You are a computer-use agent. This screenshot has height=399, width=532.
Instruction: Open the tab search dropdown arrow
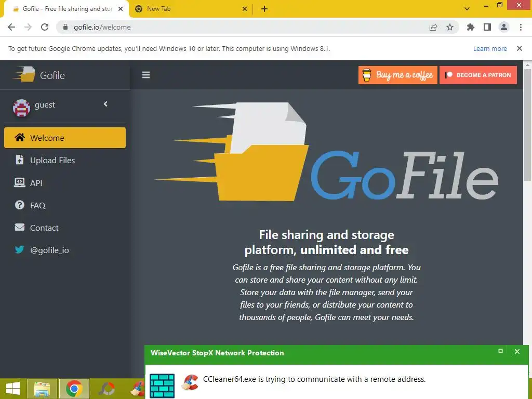467,9
